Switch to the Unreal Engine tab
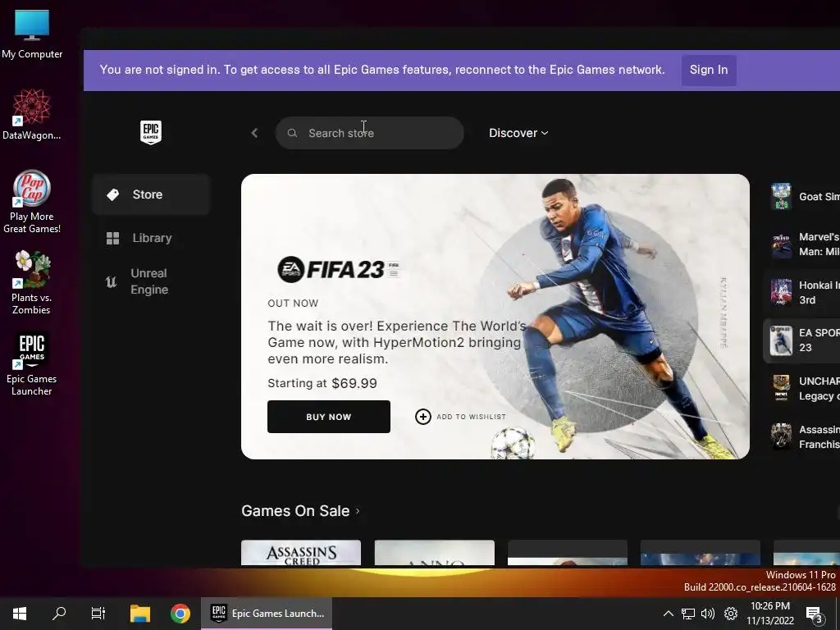 [x=151, y=282]
